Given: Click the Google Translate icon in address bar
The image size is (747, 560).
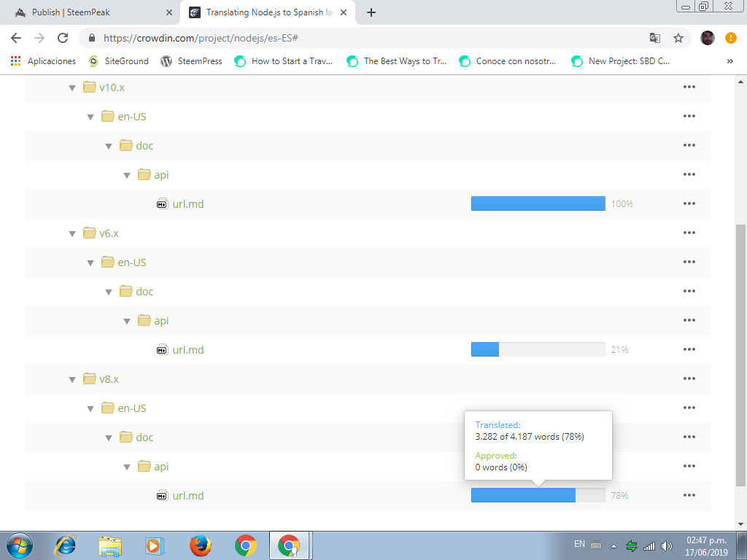Looking at the screenshot, I should coord(654,38).
